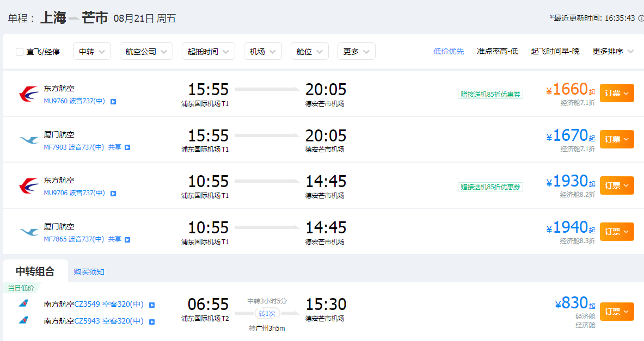Screen dimensions: 644x341
Task: Open the 起抵时间 time filter
Action: pos(208,51)
